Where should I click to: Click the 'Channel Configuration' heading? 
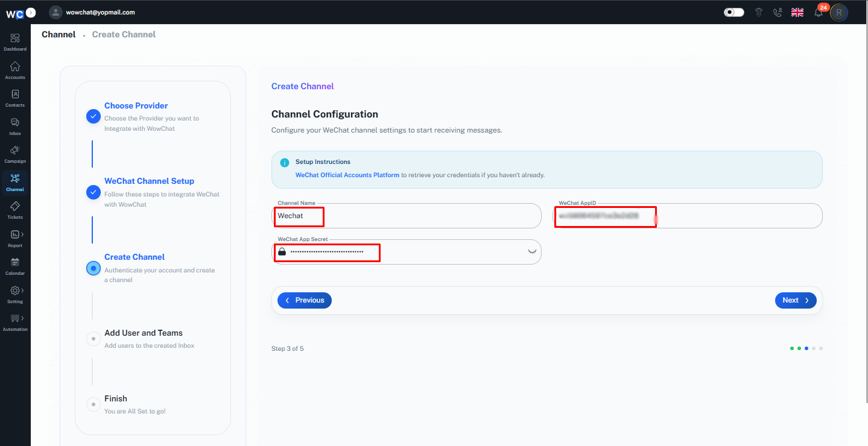pyautogui.click(x=325, y=114)
